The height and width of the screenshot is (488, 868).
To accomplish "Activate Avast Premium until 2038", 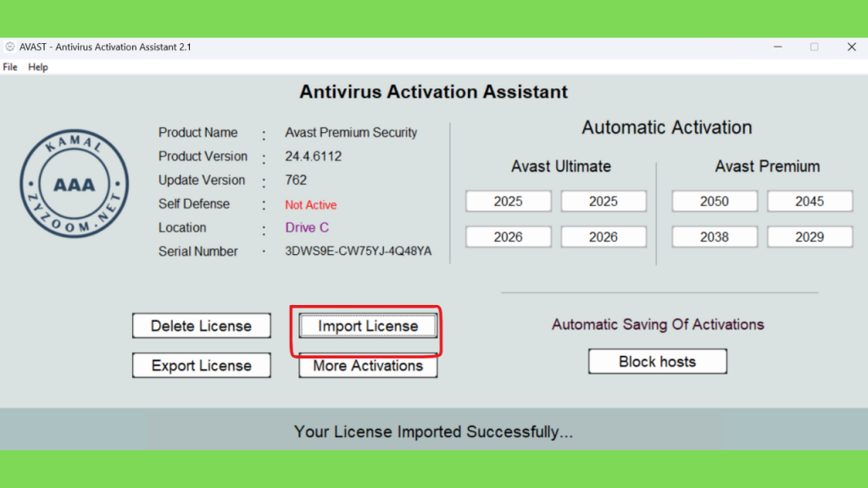I will [715, 237].
